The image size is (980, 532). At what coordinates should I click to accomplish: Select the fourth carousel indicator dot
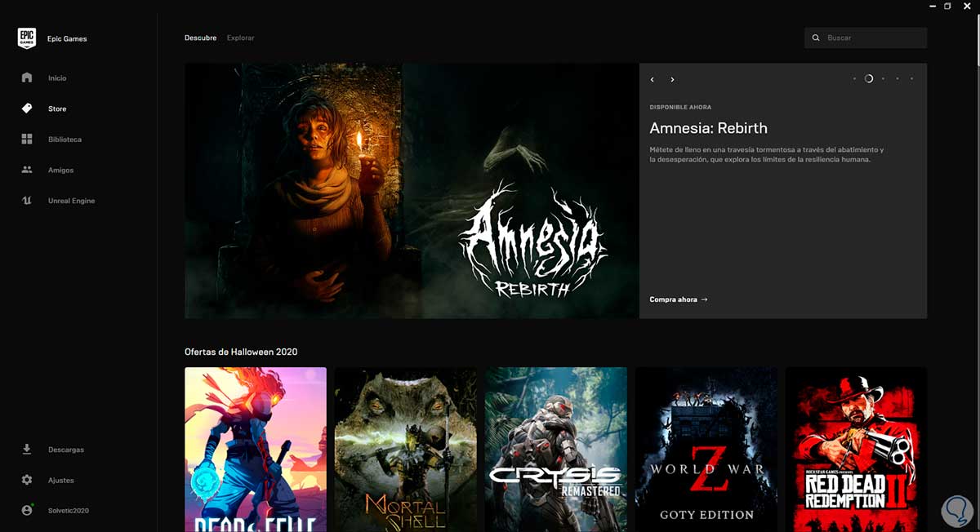coord(898,79)
